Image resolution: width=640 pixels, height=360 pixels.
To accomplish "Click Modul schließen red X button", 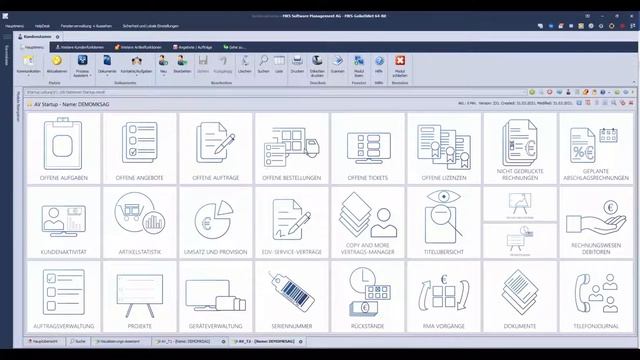I will pos(400,66).
